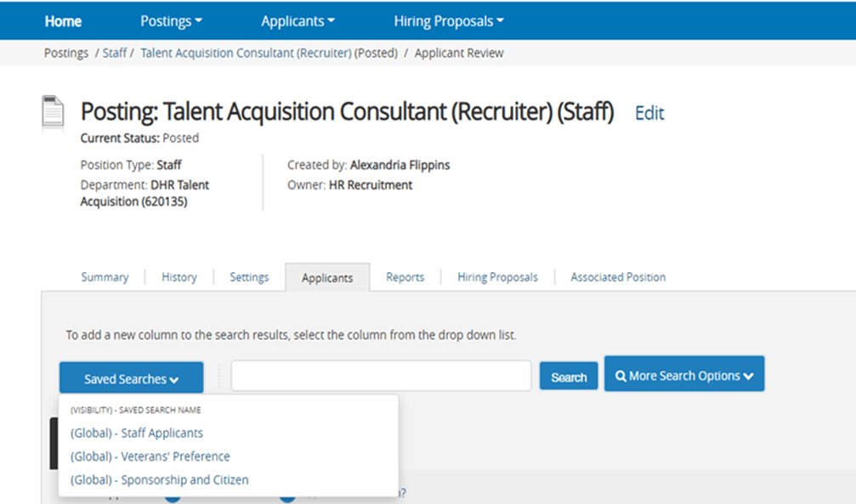856x504 pixels.
Task: View the Hiring Proposals tab
Action: 497,277
